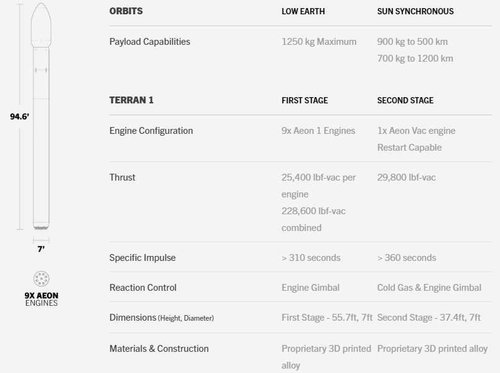Click the Specific Impulse row label
Viewport: 500px width, 373px height.
pos(142,258)
